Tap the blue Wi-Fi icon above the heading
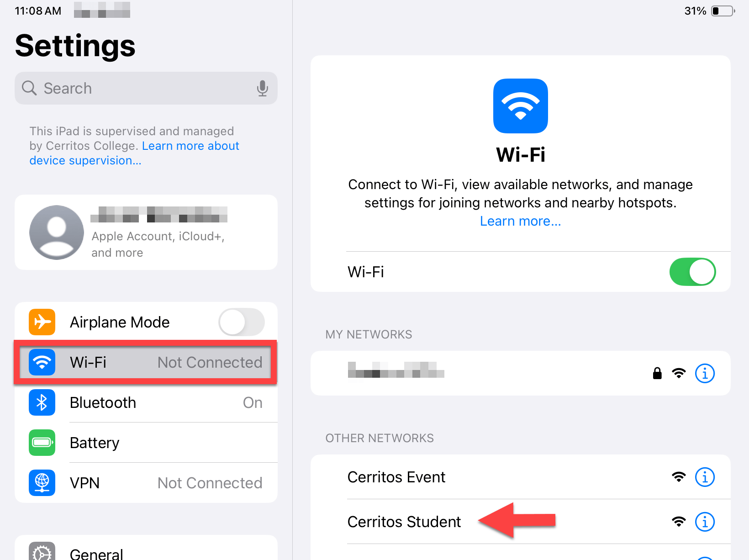749x560 pixels. [x=520, y=106]
